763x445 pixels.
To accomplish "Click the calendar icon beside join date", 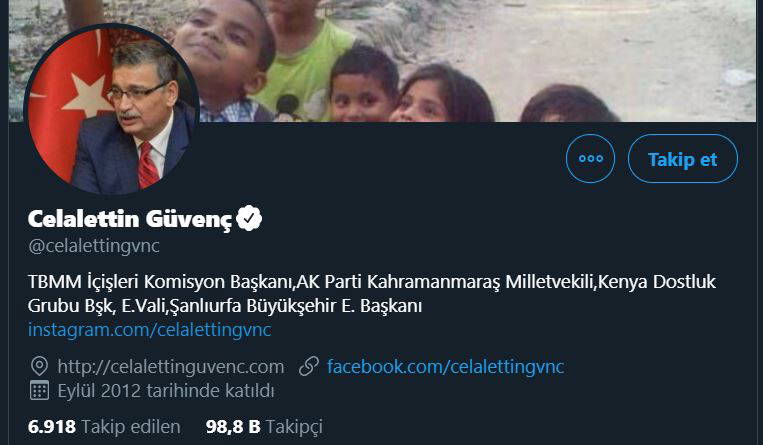I will pos(40,390).
